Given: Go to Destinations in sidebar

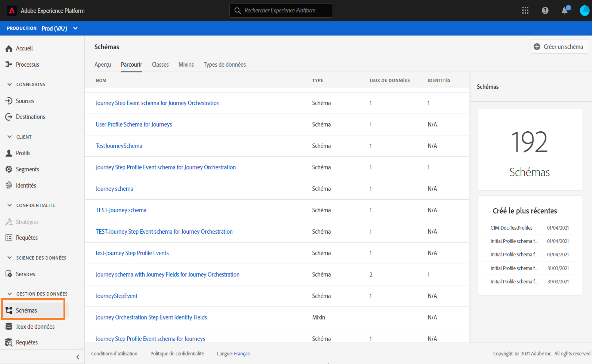Looking at the screenshot, I should point(30,117).
